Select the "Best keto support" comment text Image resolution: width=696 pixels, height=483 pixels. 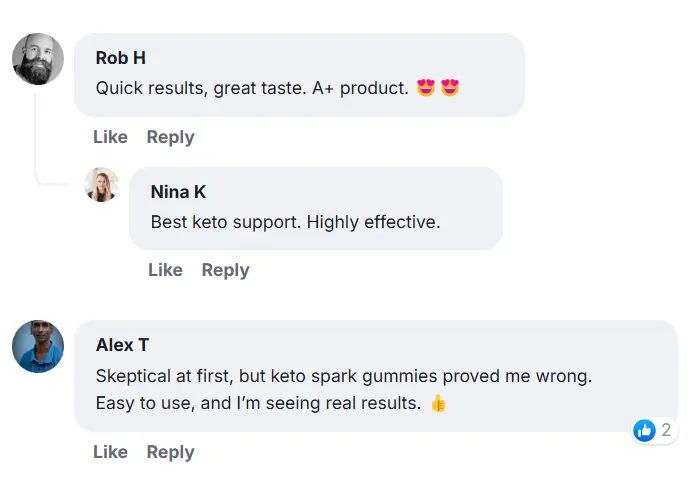coord(295,222)
